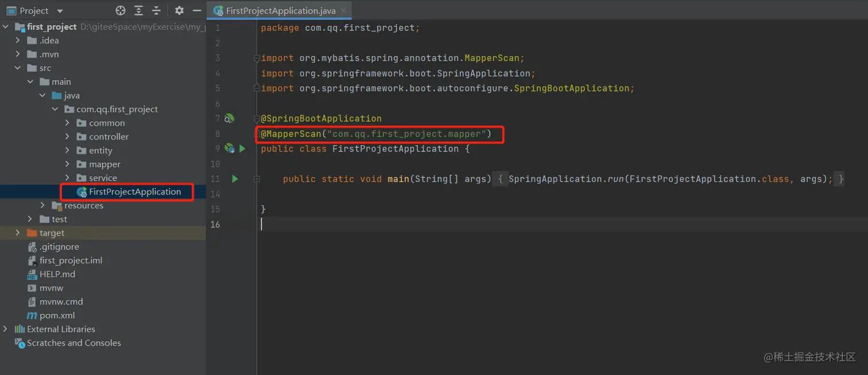868x375 pixels.
Task: Click the @MapperScan annotation on line 8
Action: 291,134
